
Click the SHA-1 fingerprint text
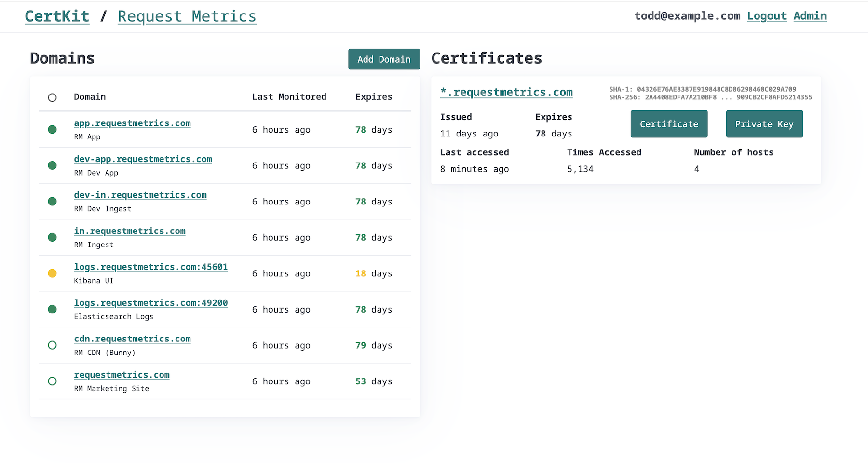[703, 89]
